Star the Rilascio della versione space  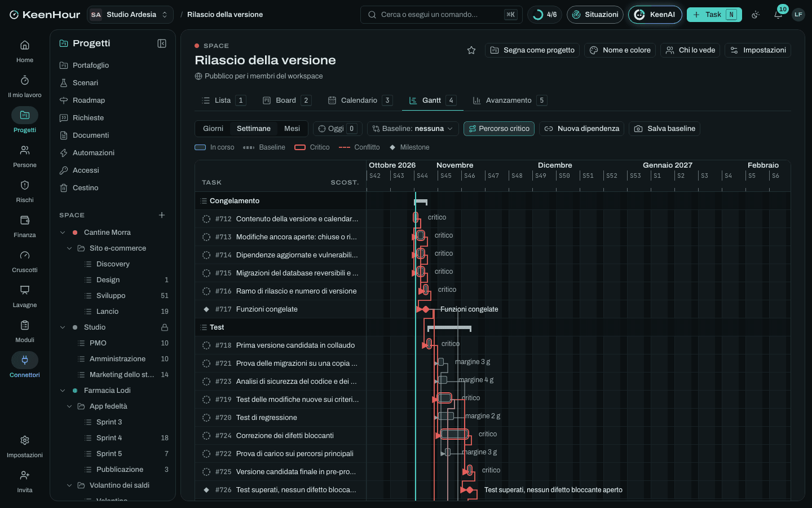coord(471,50)
